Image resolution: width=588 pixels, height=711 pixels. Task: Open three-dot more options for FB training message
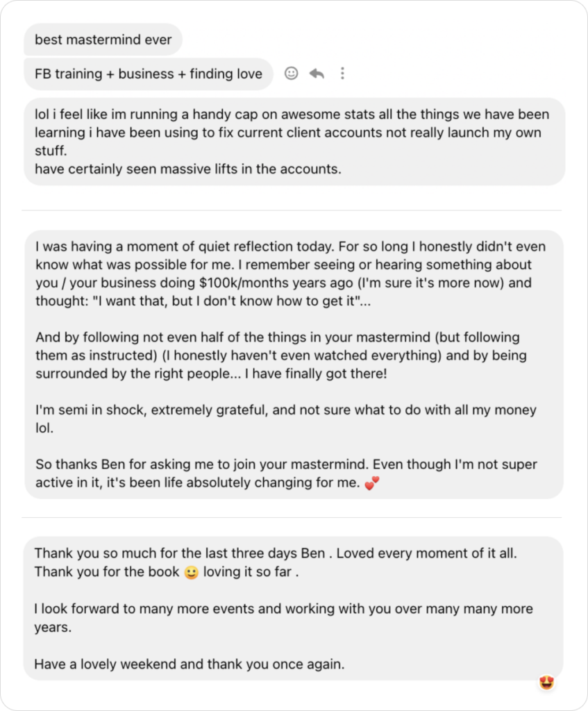click(342, 73)
